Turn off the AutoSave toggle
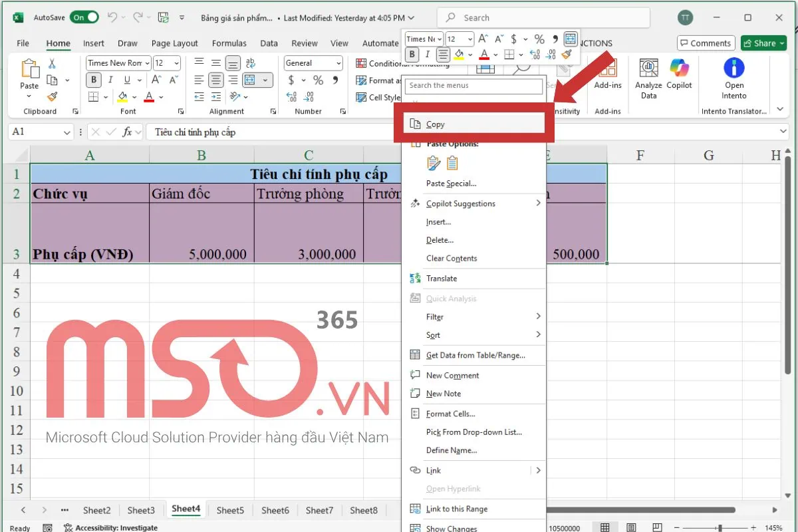 84,17
